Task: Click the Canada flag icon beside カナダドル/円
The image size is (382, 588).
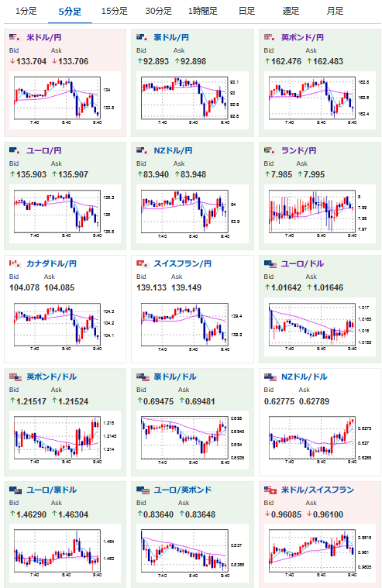Action: pyautogui.click(x=15, y=263)
